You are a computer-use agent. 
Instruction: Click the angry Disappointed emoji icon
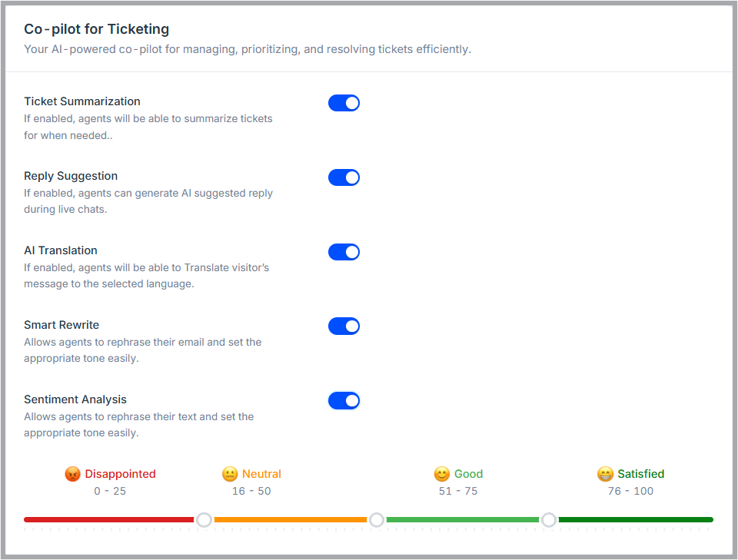pyautogui.click(x=73, y=474)
